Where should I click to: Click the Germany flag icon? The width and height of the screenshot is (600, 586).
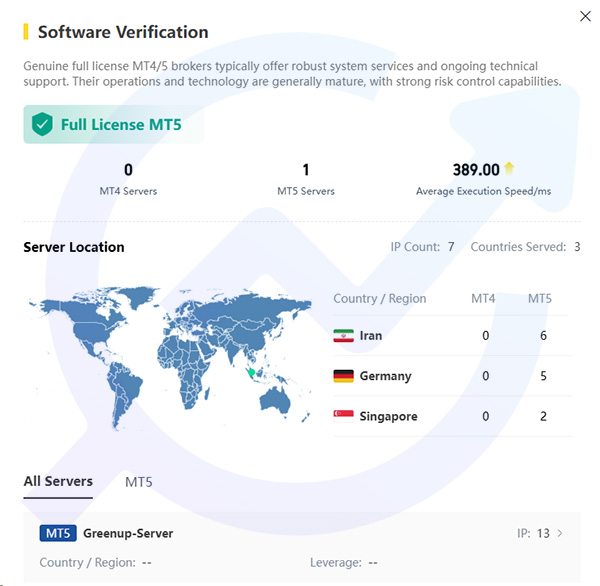(343, 376)
